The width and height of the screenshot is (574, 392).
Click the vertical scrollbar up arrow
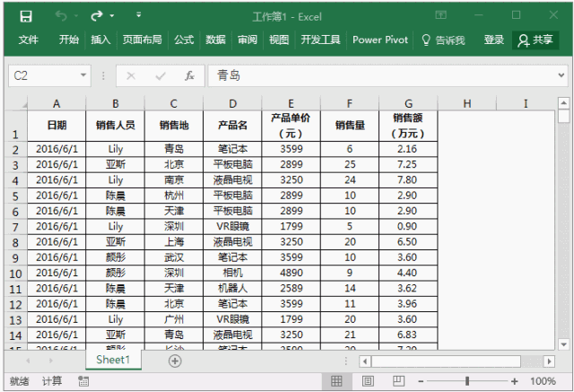point(564,103)
